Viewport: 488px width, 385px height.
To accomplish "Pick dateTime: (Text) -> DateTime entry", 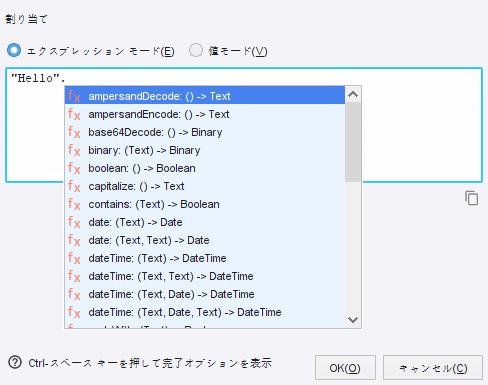I will [x=205, y=258].
